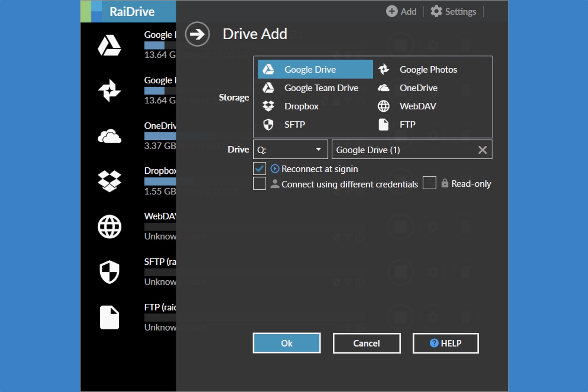Click FTP file icon in sidebar

click(x=109, y=318)
